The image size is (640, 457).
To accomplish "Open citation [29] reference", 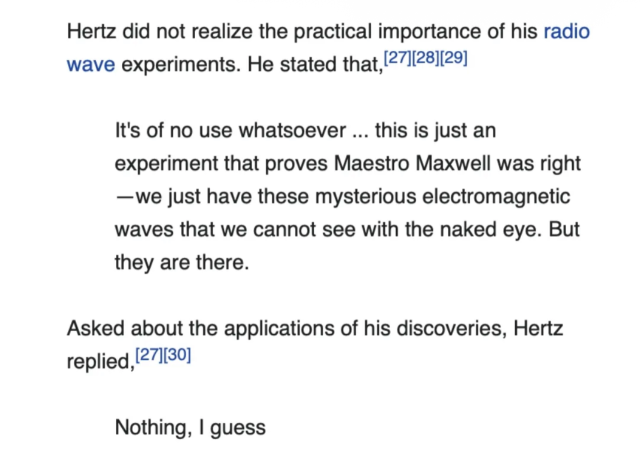I will (453, 58).
